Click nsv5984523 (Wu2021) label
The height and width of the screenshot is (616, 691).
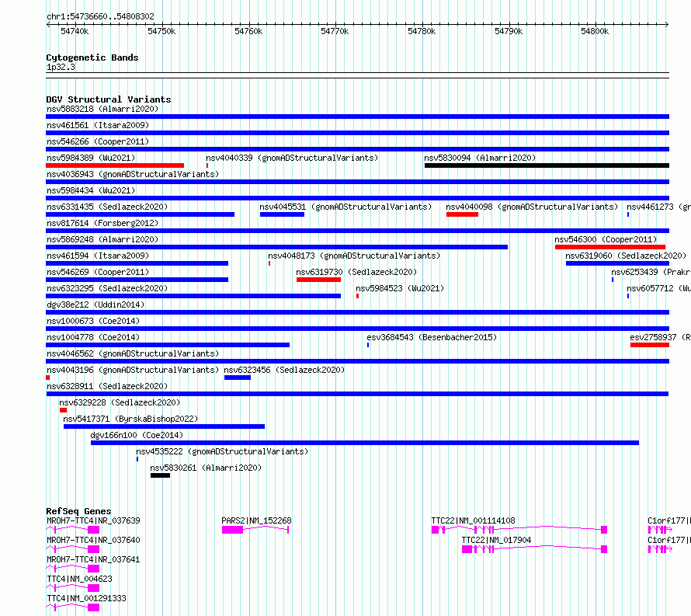point(400,288)
